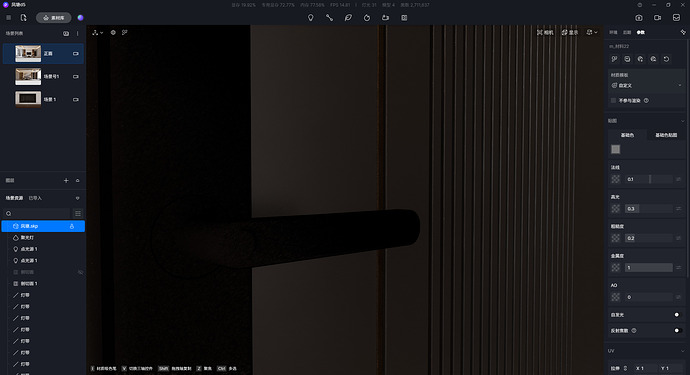Click the rotate refresh tool icon
This screenshot has width=690, height=375.
pos(367,18)
